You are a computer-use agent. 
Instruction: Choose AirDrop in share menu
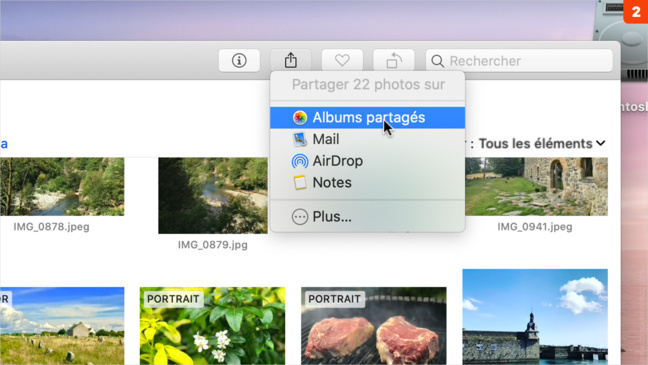[367, 161]
